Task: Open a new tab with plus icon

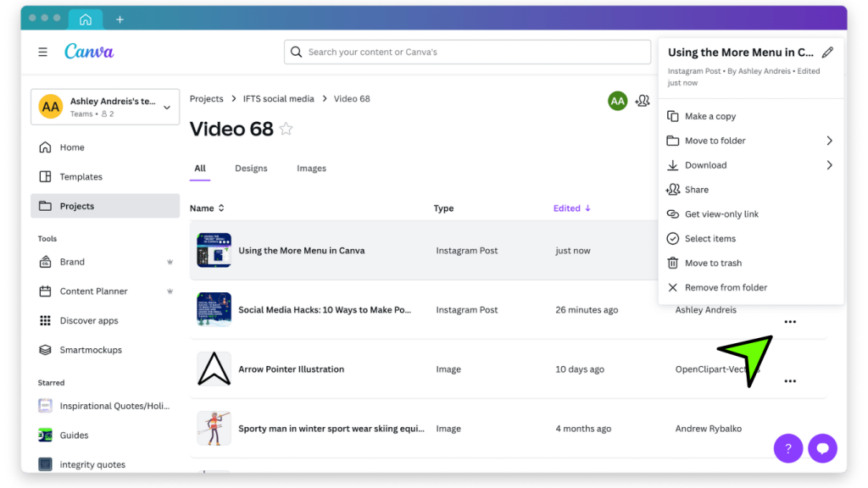Action: [x=120, y=19]
